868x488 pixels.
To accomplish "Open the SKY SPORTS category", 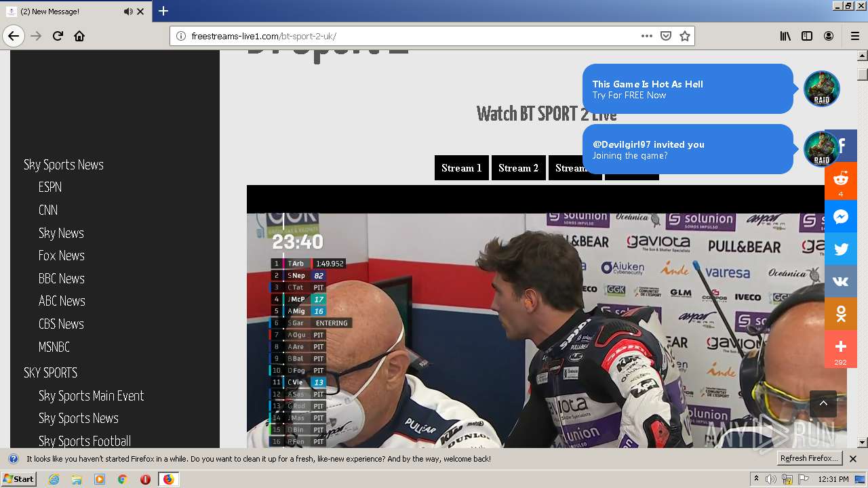I will click(x=50, y=373).
